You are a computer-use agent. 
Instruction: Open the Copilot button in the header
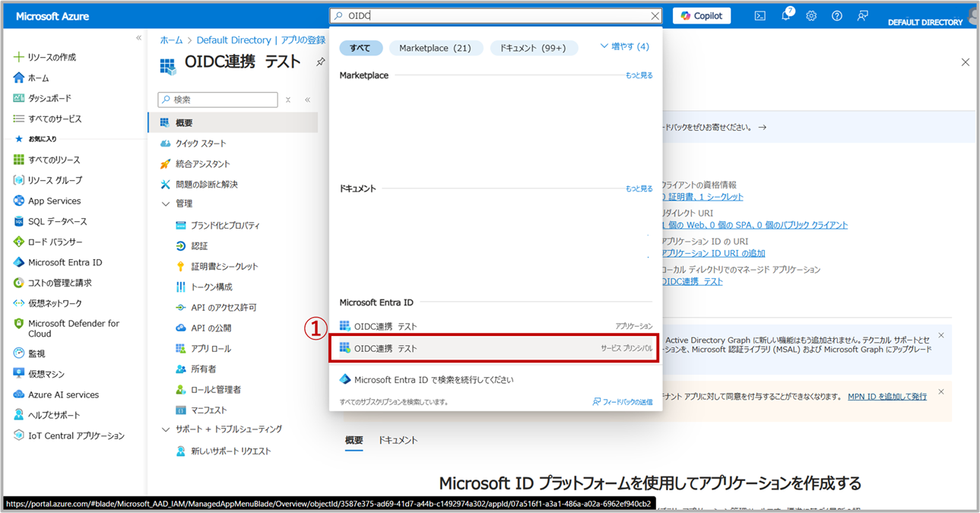point(702,15)
